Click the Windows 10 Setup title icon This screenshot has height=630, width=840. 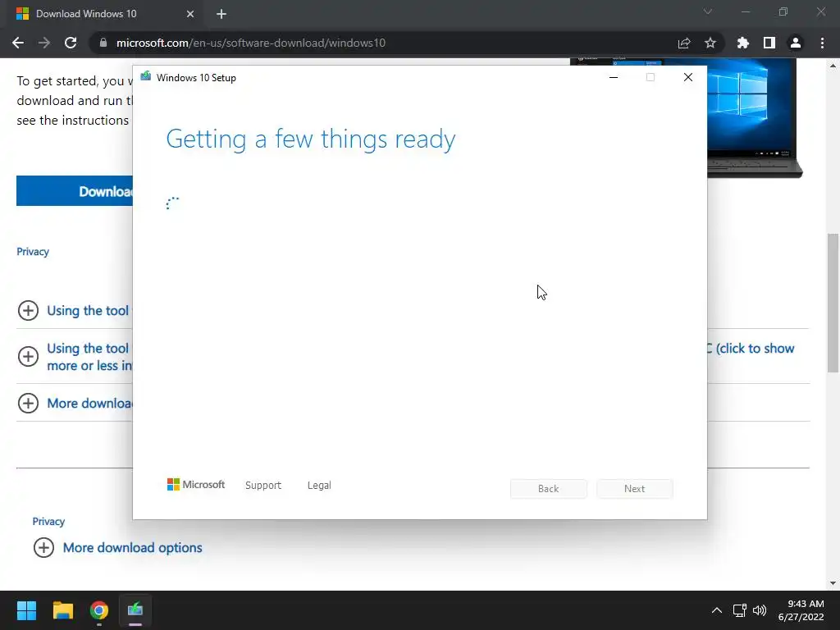[x=146, y=76]
